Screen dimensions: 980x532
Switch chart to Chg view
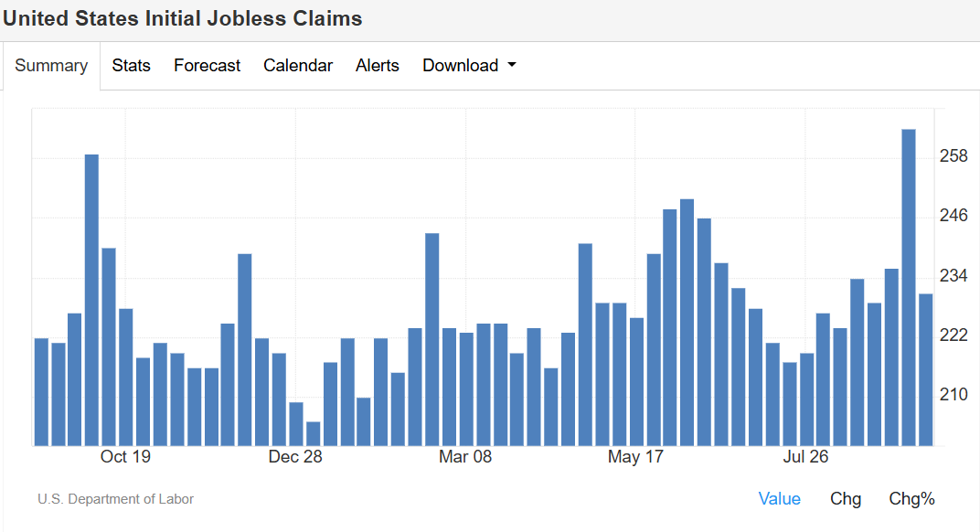(846, 499)
